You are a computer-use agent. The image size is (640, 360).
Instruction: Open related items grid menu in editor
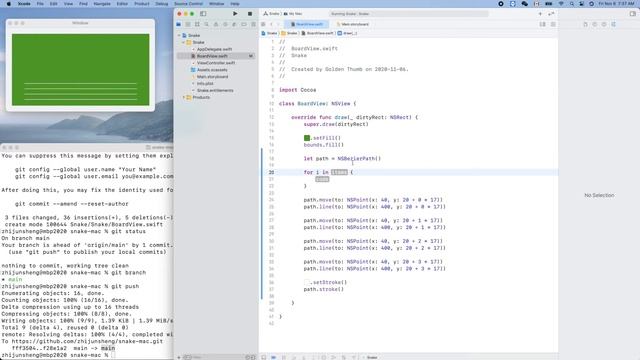(263, 24)
